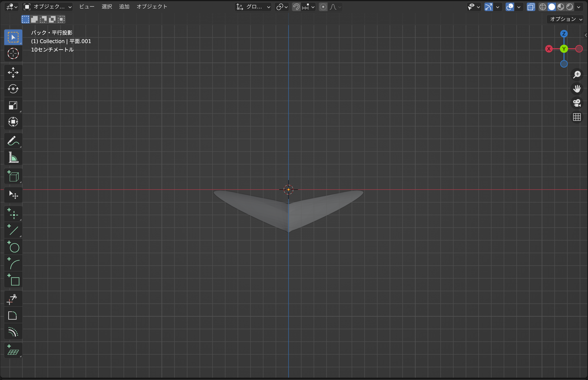
Task: Activate the Annotate pencil tool
Action: point(13,141)
